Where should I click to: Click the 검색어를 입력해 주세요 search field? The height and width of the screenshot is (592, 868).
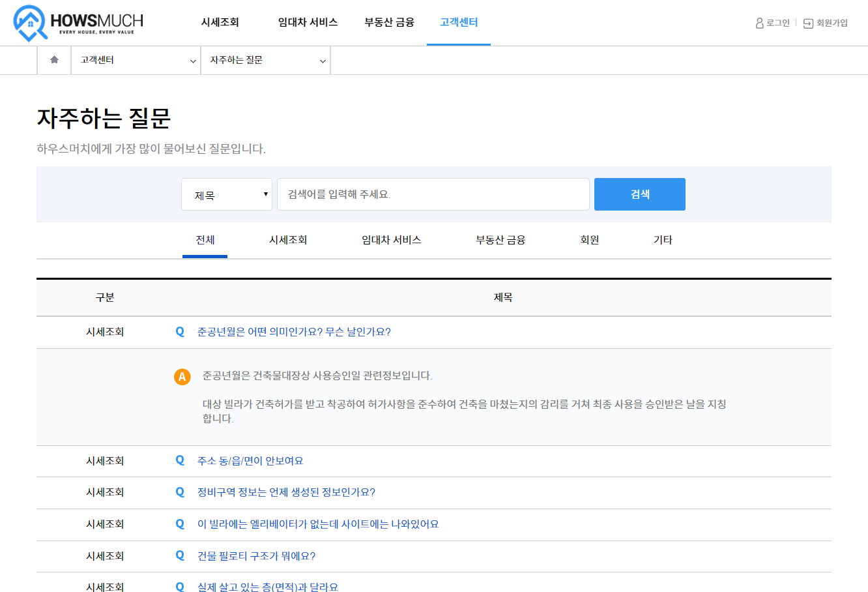coord(433,194)
